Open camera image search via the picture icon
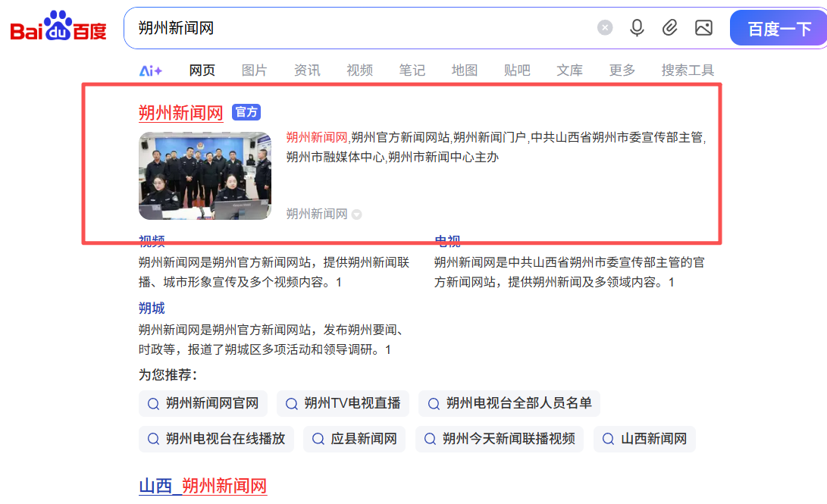Image resolution: width=827 pixels, height=504 pixels. pyautogui.click(x=703, y=27)
